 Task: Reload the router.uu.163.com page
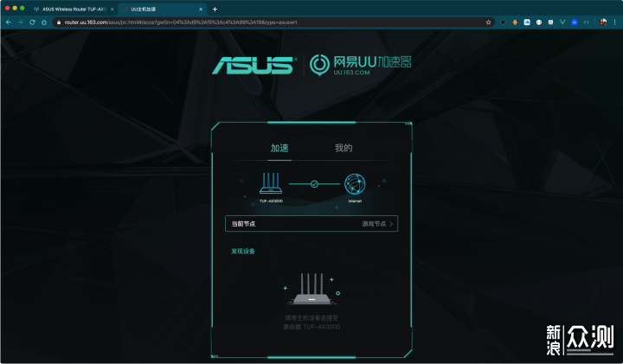(32, 22)
